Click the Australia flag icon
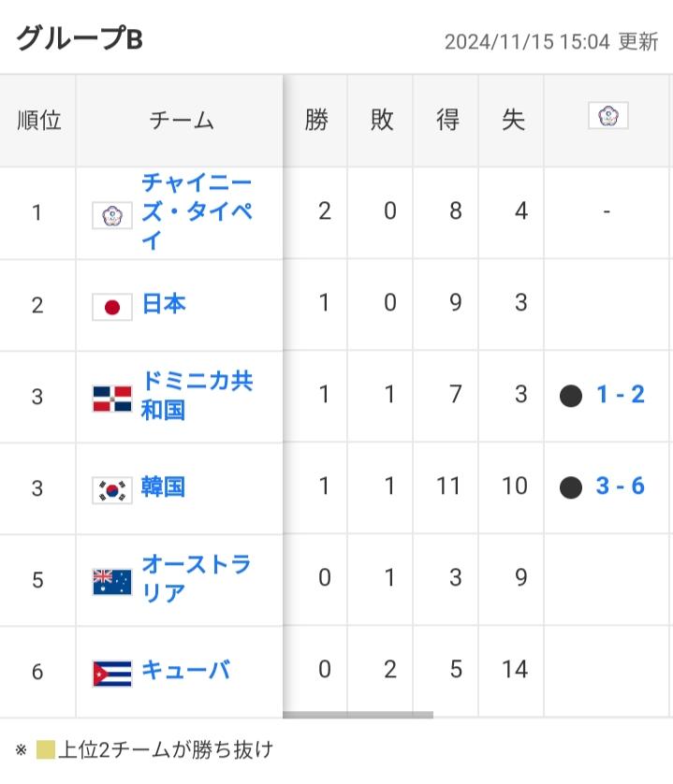This screenshot has height=784, width=673. point(112,582)
